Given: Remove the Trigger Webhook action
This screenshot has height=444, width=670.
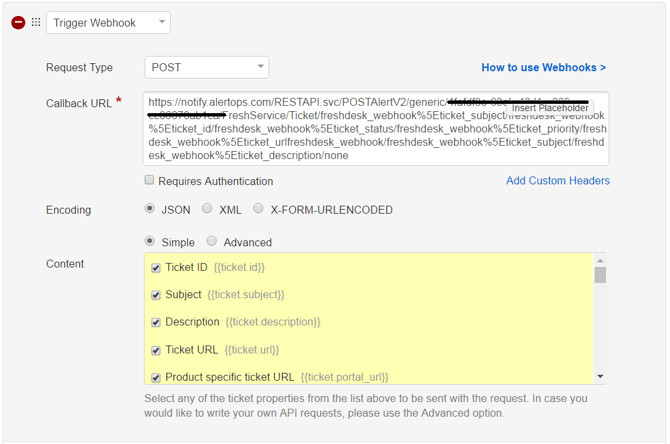Looking at the screenshot, I should coord(18,22).
